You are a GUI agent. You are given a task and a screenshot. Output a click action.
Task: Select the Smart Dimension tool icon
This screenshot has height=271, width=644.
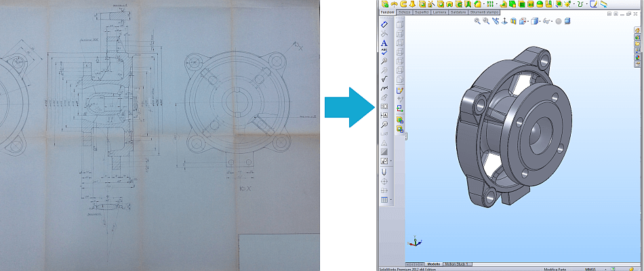384,25
